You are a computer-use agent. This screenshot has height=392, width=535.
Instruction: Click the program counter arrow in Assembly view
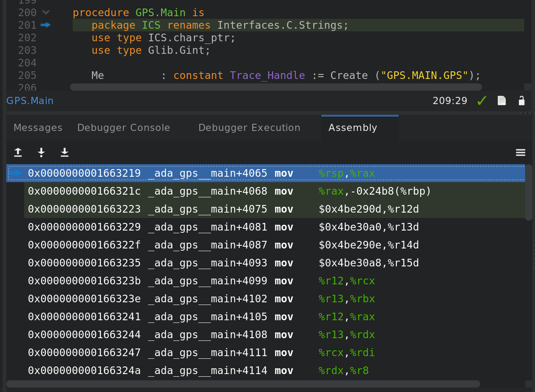click(x=15, y=173)
